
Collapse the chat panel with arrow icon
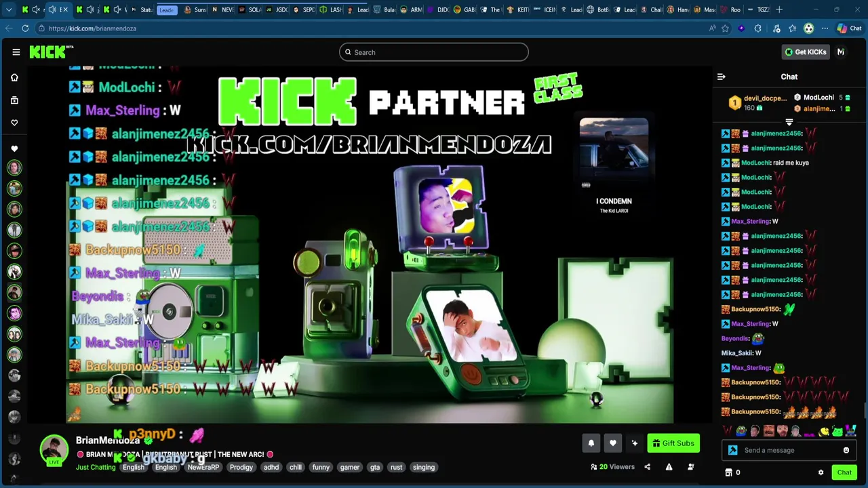point(721,77)
